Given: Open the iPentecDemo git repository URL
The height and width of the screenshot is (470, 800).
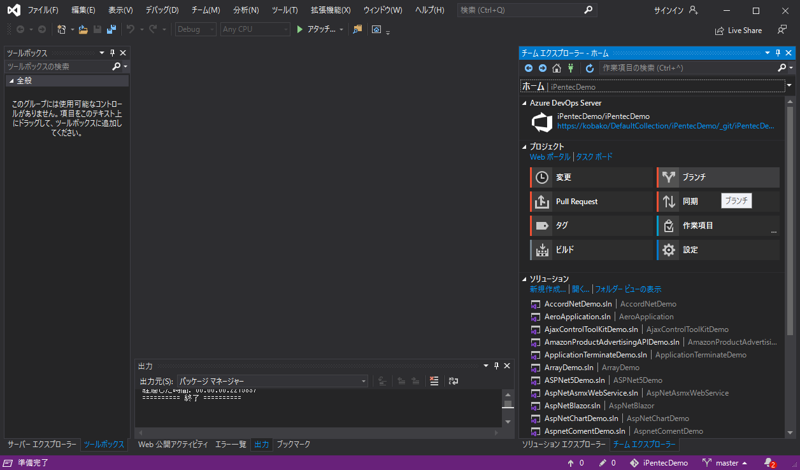Looking at the screenshot, I should 666,126.
